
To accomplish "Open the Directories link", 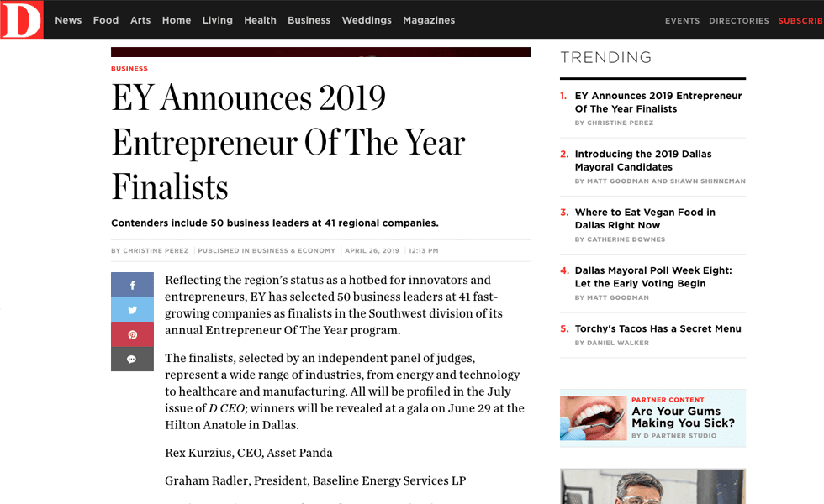I will click(738, 21).
